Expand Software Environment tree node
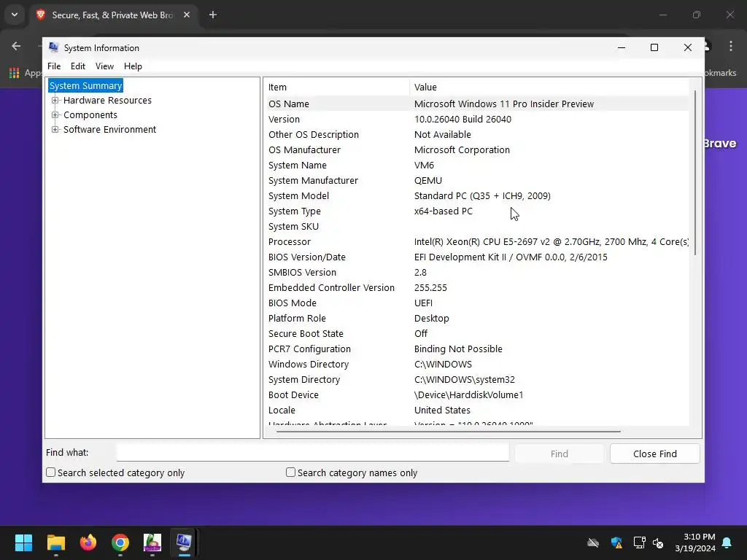 [55, 130]
